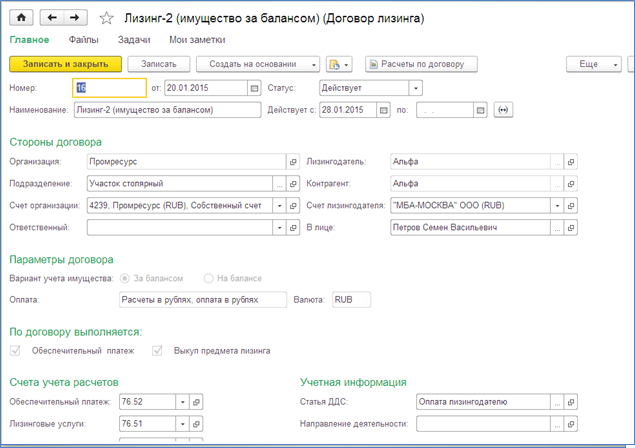Click Записать и закрыть button
This screenshot has width=635, height=448.
pos(65,64)
